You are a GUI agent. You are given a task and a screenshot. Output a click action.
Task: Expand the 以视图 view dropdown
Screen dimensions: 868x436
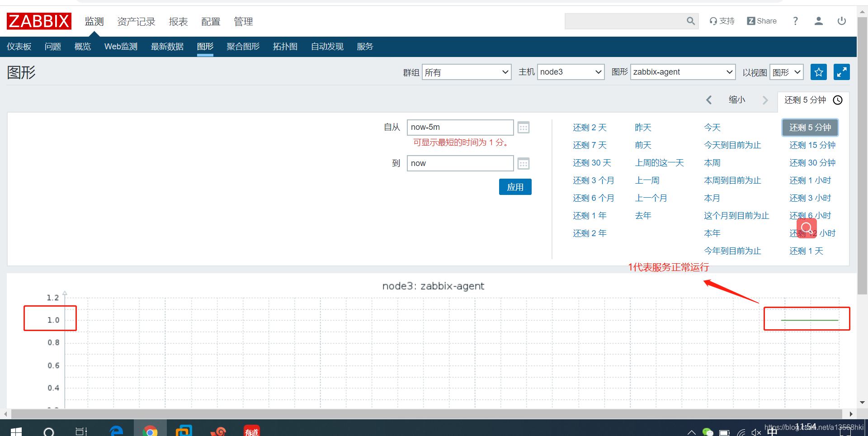tap(787, 72)
